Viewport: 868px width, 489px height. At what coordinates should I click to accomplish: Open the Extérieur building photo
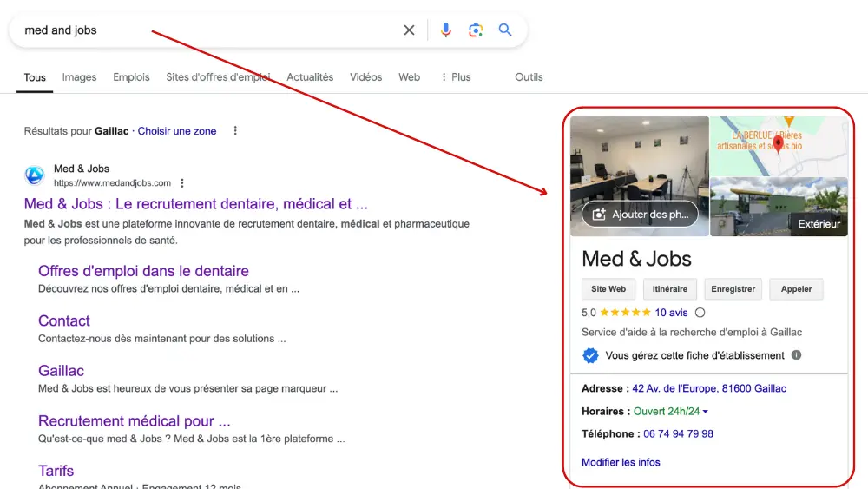(779, 207)
